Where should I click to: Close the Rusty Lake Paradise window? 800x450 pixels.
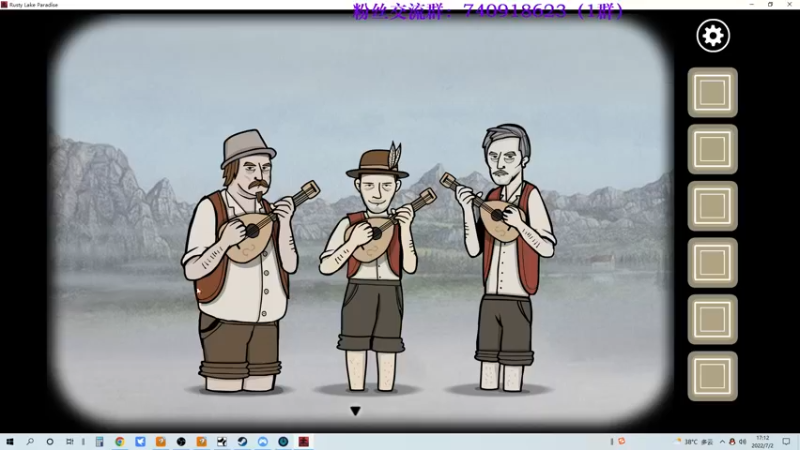click(789, 4)
